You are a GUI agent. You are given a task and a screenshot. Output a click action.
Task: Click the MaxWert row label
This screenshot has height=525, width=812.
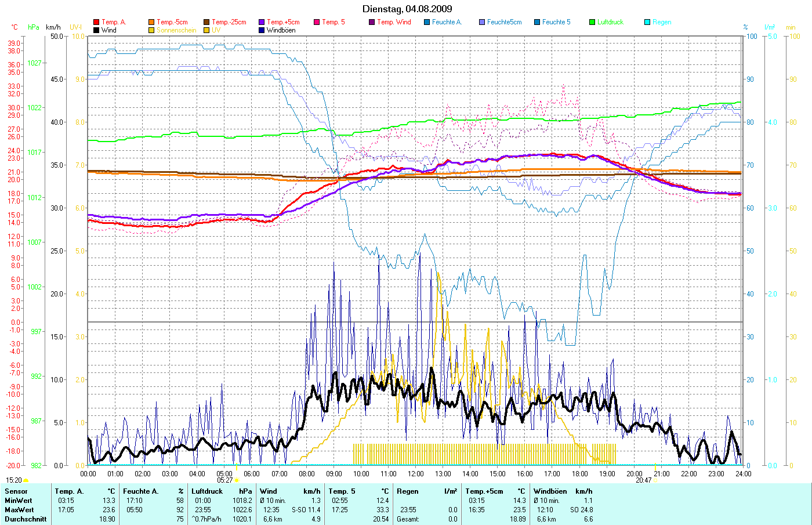[x=19, y=510]
